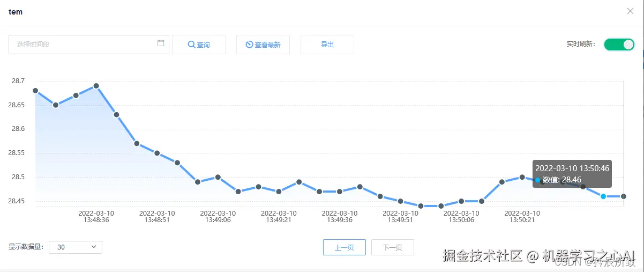The image size is (644, 272).
Task: Click the 28.7 y-axis label
Action: point(18,81)
